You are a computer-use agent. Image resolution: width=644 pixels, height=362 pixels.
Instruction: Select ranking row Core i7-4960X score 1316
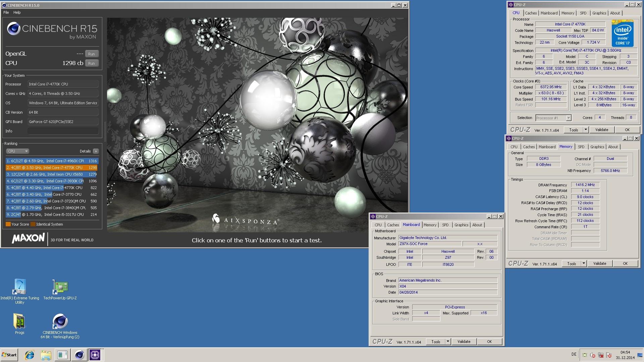[52, 161]
